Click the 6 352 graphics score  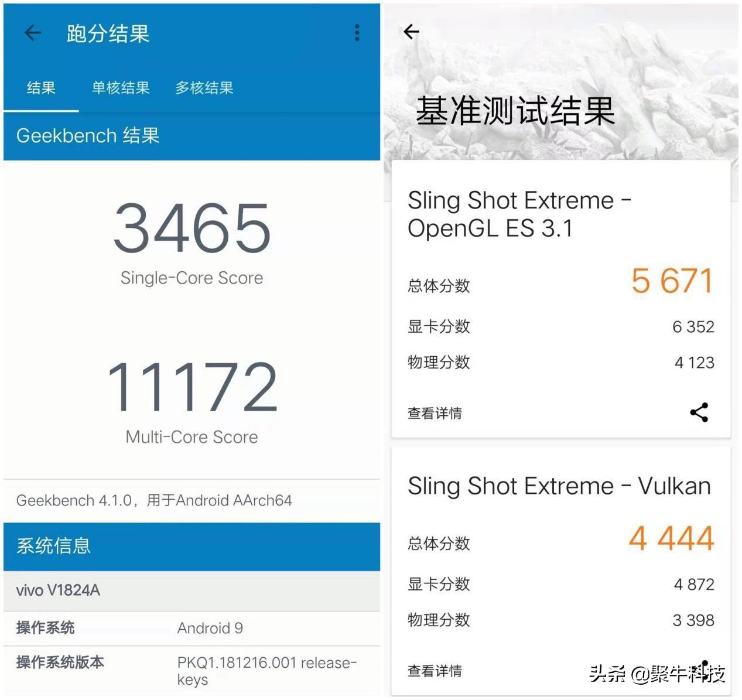(693, 327)
